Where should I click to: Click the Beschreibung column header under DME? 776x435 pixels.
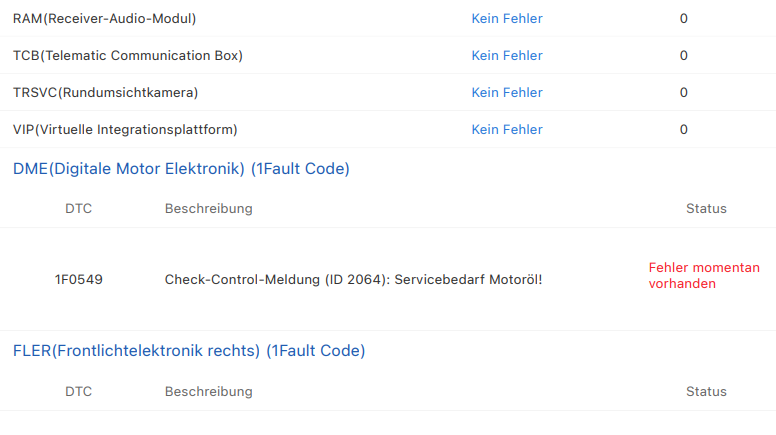(208, 209)
